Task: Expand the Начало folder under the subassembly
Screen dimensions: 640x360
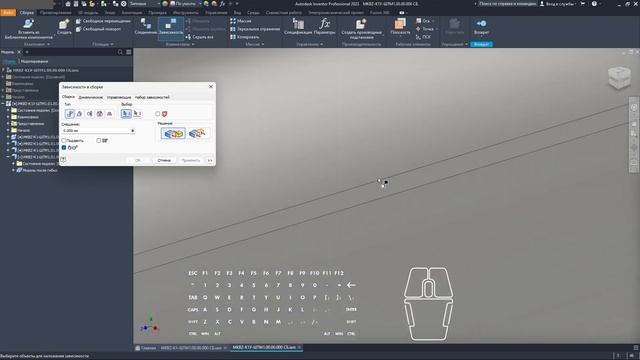Action: point(8,130)
